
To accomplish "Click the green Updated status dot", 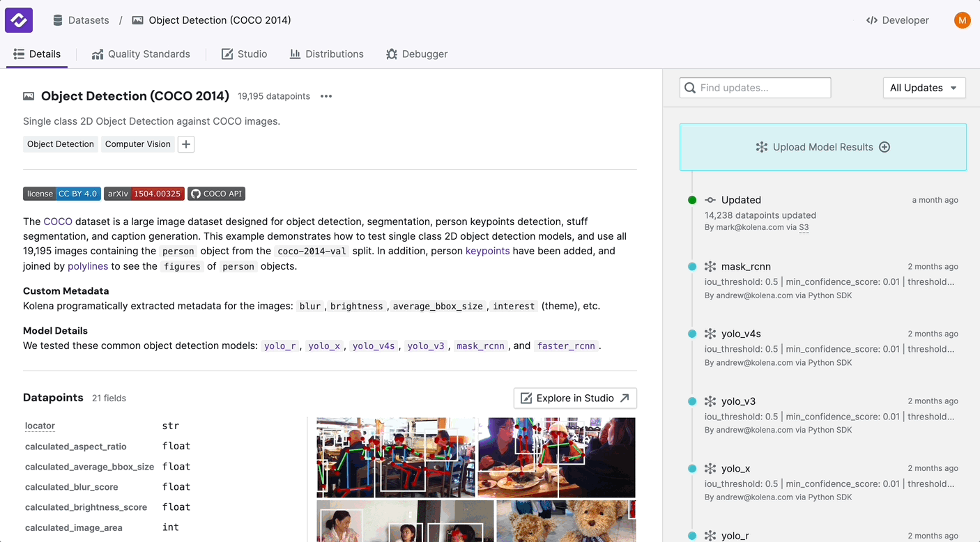I will point(691,200).
